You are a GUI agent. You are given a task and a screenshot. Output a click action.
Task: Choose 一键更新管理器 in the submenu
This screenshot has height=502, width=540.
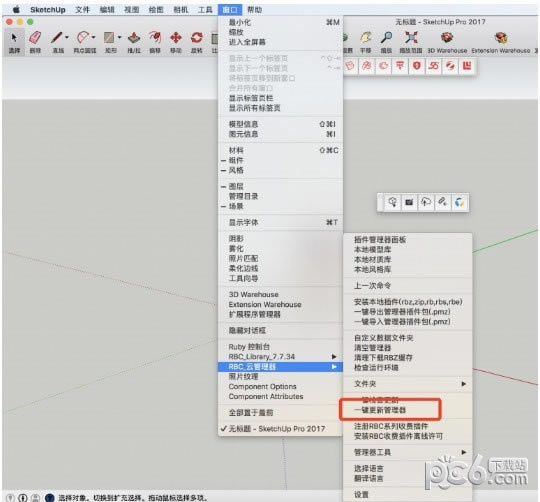(x=380, y=410)
